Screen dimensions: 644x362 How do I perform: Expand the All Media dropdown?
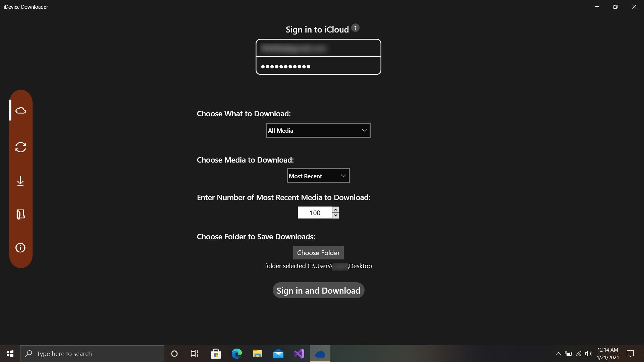point(318,130)
